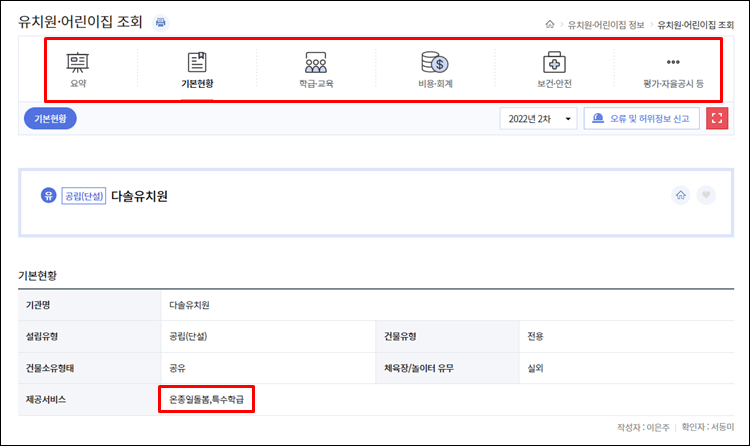Open the 2022년 2차 period dropdown
Screen dimensions: 750x446
pyautogui.click(x=539, y=119)
